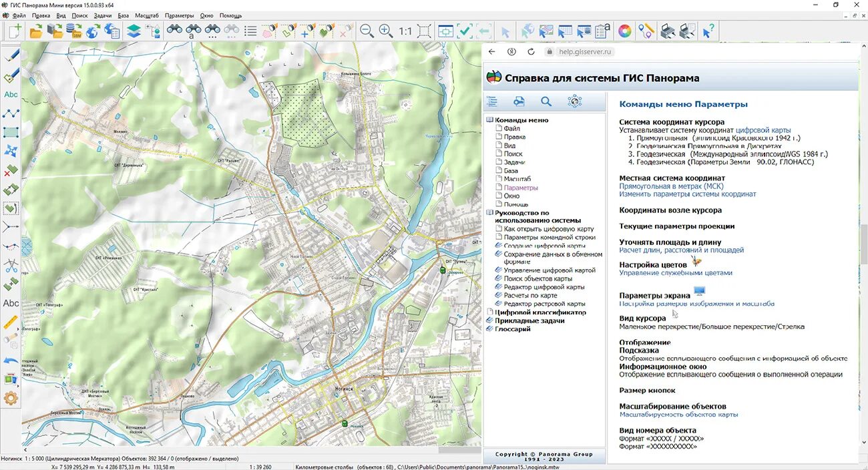Click the help contents list icon
Image resolution: width=868 pixels, height=470 pixels.
492,101
